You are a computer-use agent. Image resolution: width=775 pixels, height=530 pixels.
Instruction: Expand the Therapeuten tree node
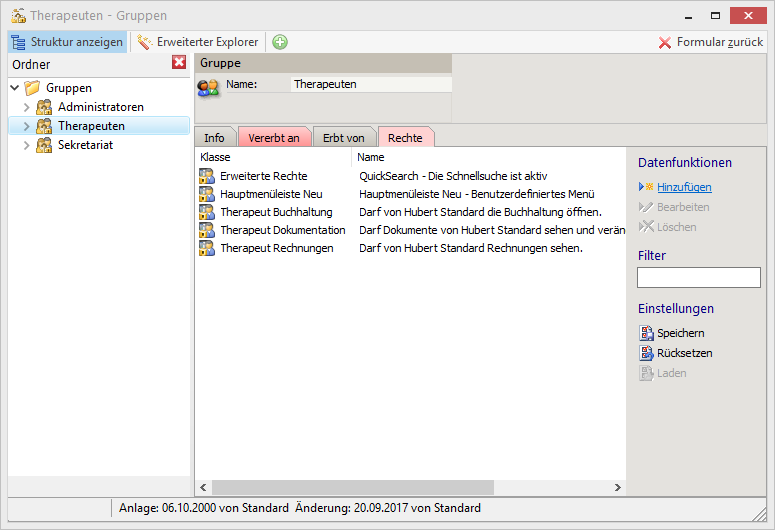pos(27,126)
